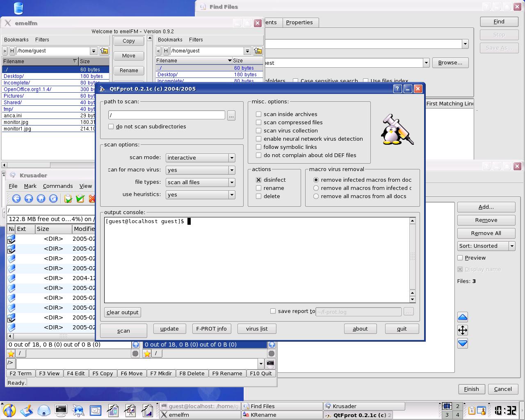525x420 pixels.
Task: Click the home-folder icon in right emelFM panel
Action: coord(258,51)
